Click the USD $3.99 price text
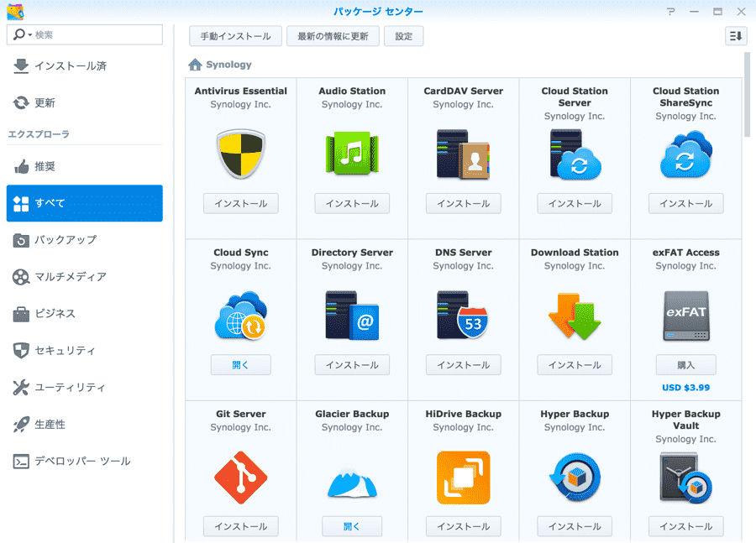The image size is (756, 543). click(686, 388)
